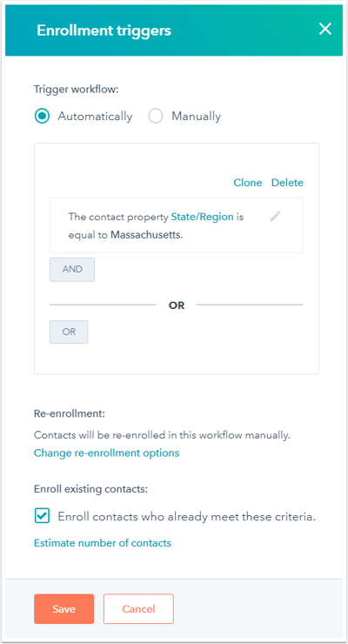The height and width of the screenshot is (644, 348).
Task: Add a new group with the OR button
Action: pyautogui.click(x=69, y=332)
